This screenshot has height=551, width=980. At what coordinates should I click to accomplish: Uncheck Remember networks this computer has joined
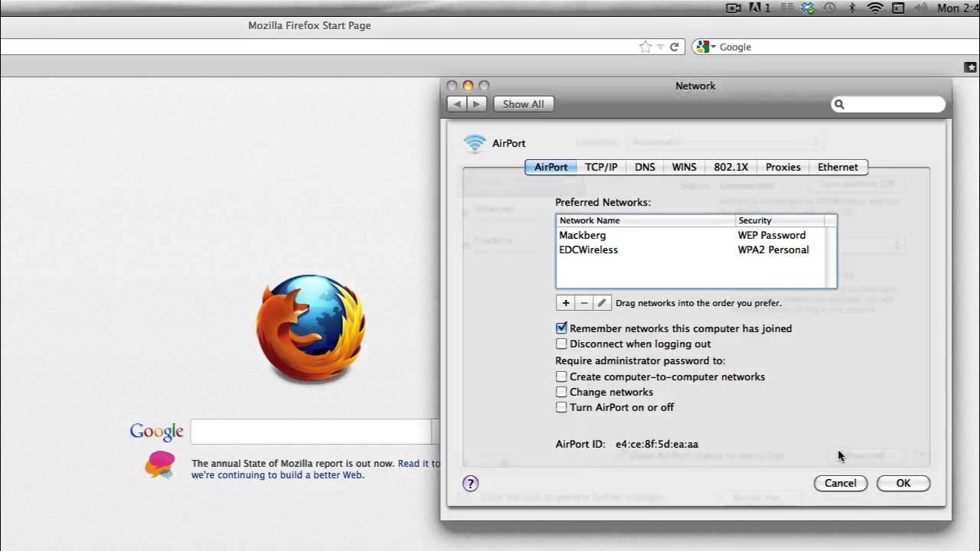point(562,328)
